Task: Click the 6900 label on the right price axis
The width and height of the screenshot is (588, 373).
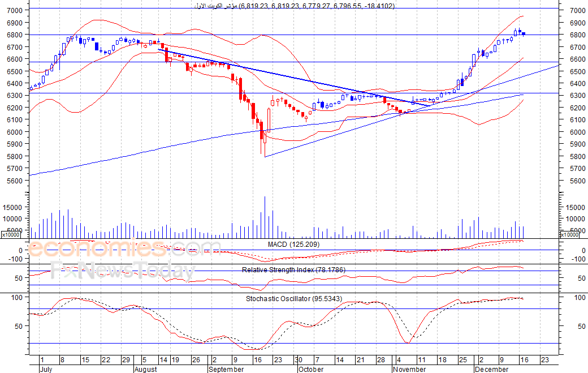Action: [x=577, y=23]
